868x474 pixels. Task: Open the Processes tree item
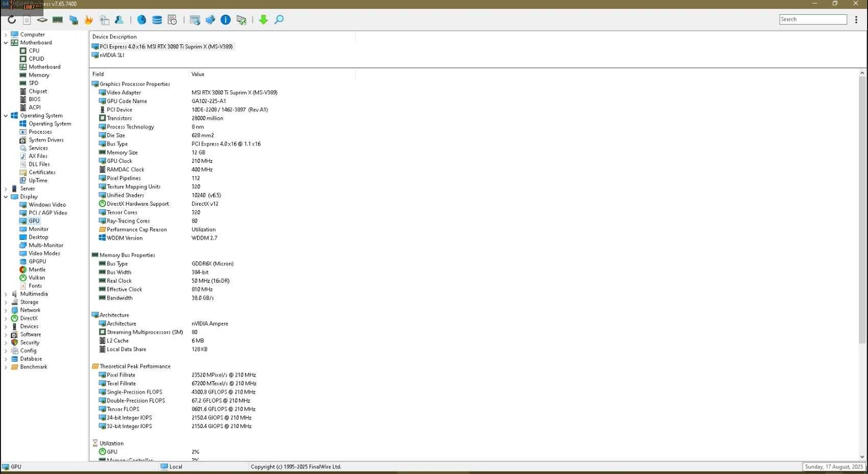coord(41,132)
